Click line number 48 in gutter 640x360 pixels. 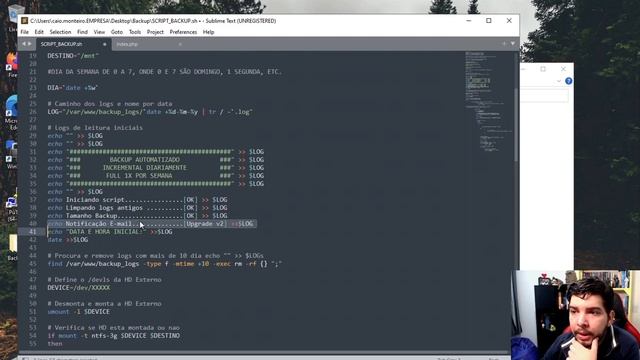coord(32,288)
